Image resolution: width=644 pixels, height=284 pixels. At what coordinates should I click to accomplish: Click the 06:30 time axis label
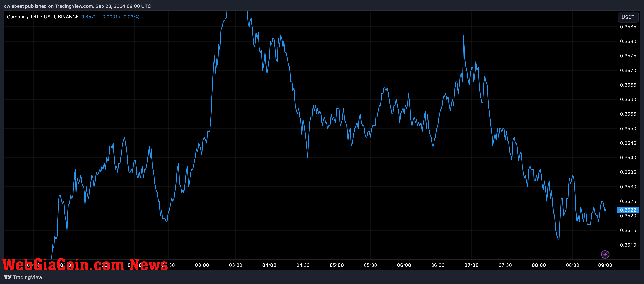[438, 265]
